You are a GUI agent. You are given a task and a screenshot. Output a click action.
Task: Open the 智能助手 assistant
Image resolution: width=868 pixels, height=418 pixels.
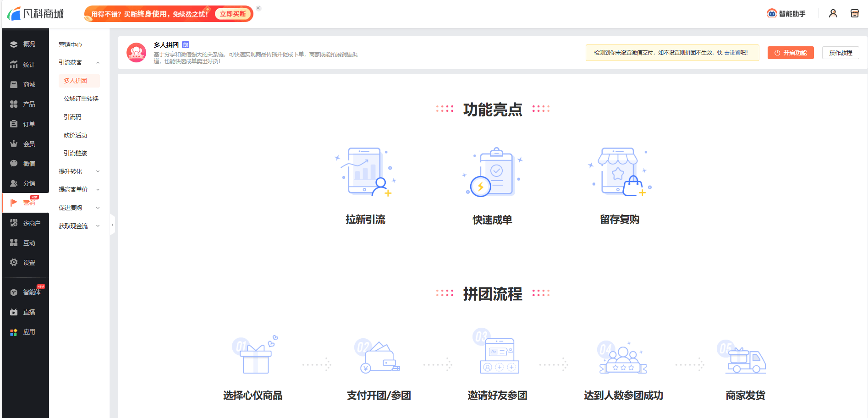786,14
